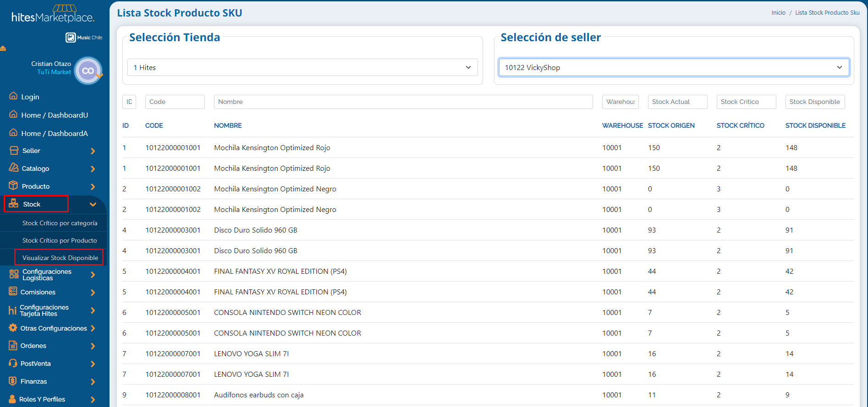This screenshot has width=868, height=407.
Task: Click Lista Stock Producto Sku breadcrumb
Action: [827, 13]
